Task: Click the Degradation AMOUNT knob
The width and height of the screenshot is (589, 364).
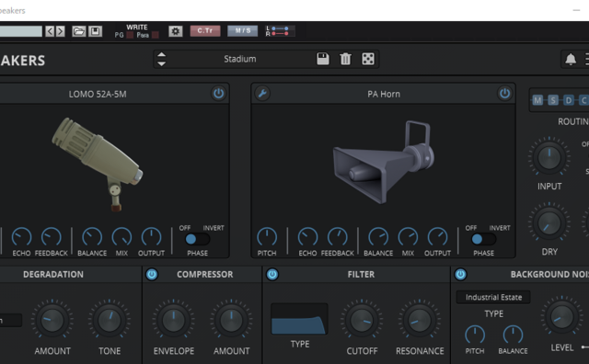Action: coord(52,320)
